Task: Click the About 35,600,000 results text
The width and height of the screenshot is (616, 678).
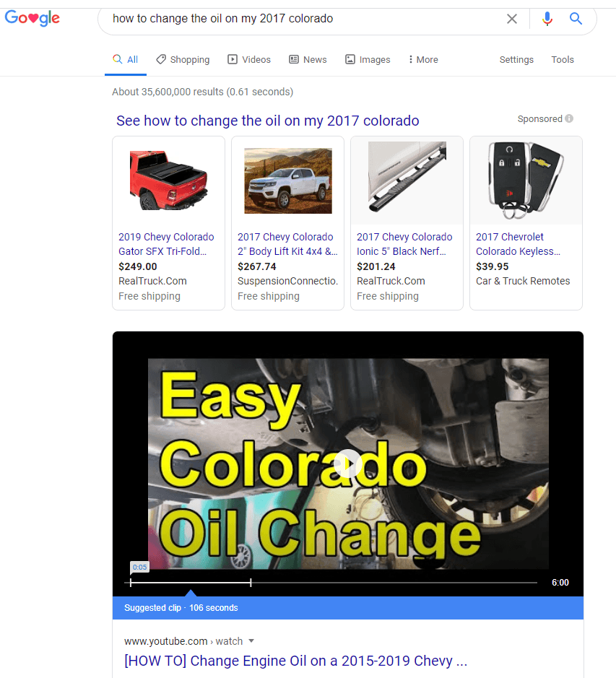Action: point(202,92)
